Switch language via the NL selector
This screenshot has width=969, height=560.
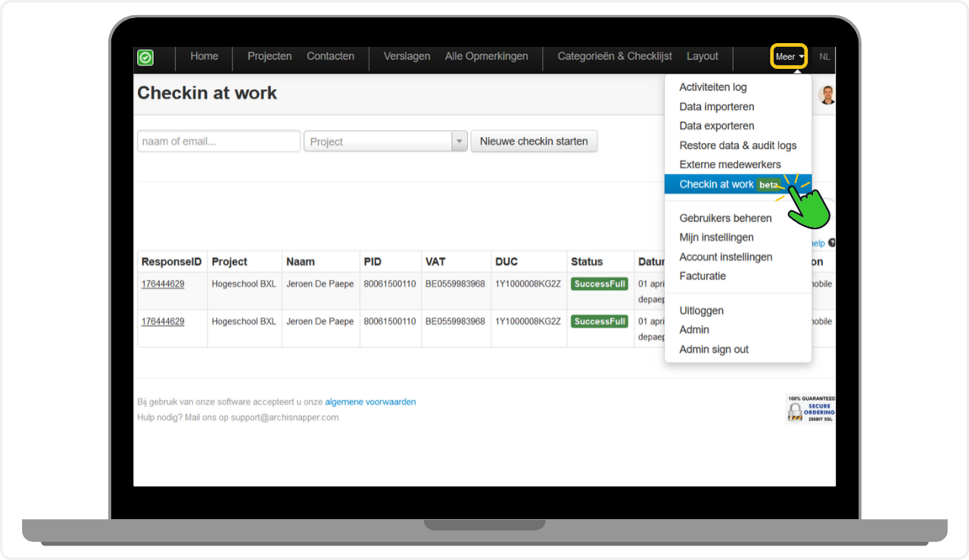[824, 57]
